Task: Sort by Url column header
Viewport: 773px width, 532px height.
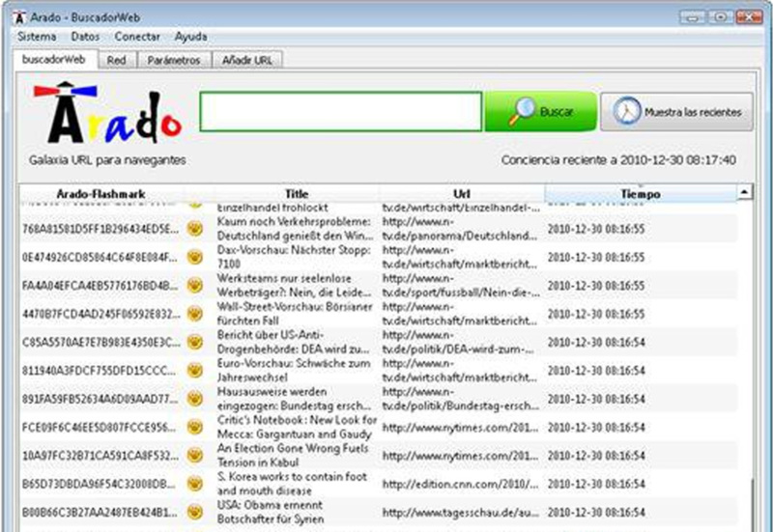Action: 462,194
